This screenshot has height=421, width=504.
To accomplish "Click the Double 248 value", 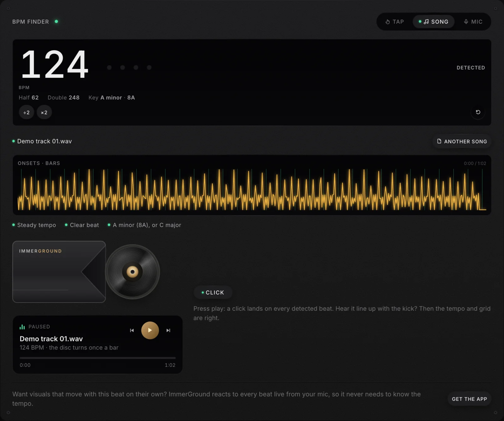I will [64, 98].
